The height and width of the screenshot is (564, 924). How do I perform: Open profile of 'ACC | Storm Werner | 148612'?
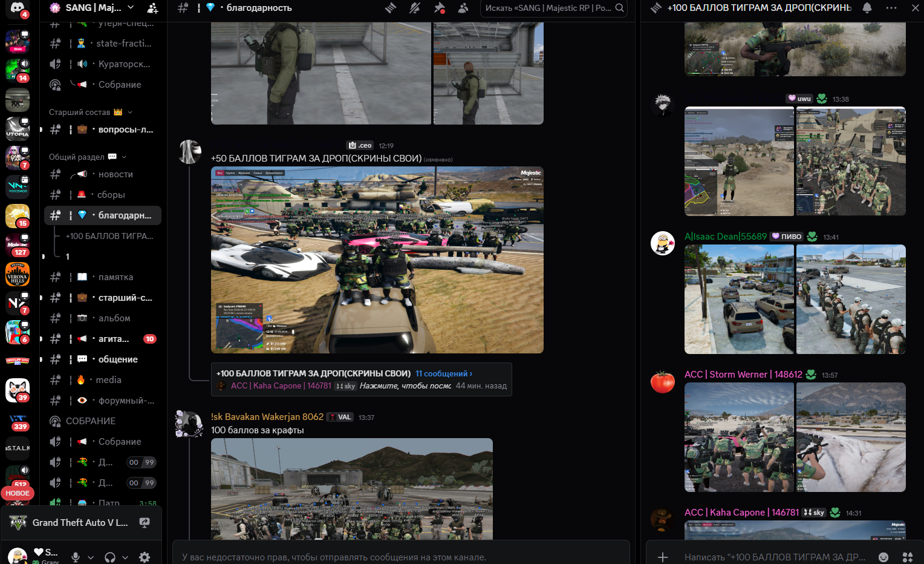[x=743, y=375]
